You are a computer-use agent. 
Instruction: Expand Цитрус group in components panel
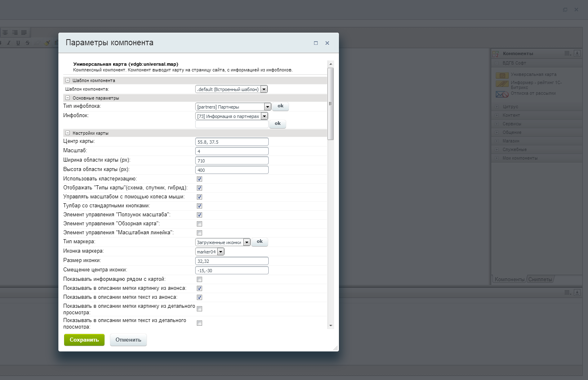[497, 107]
